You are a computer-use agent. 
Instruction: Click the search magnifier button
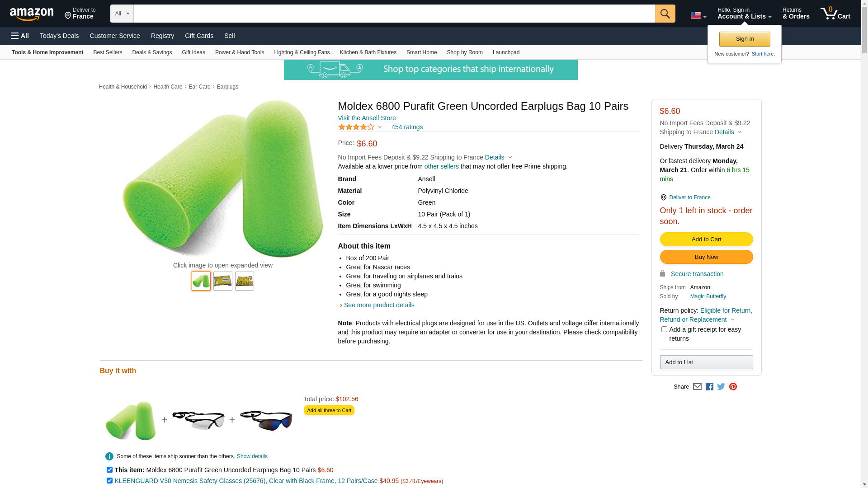(x=665, y=14)
